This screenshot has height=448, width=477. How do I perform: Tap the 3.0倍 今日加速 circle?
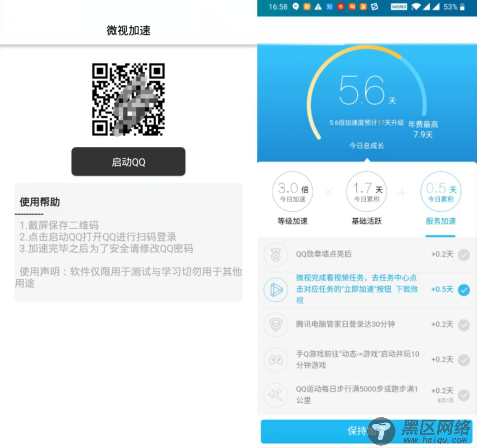(292, 192)
